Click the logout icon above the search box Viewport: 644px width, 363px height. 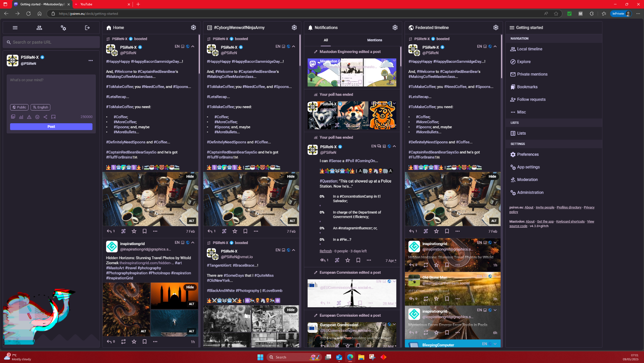87,28
